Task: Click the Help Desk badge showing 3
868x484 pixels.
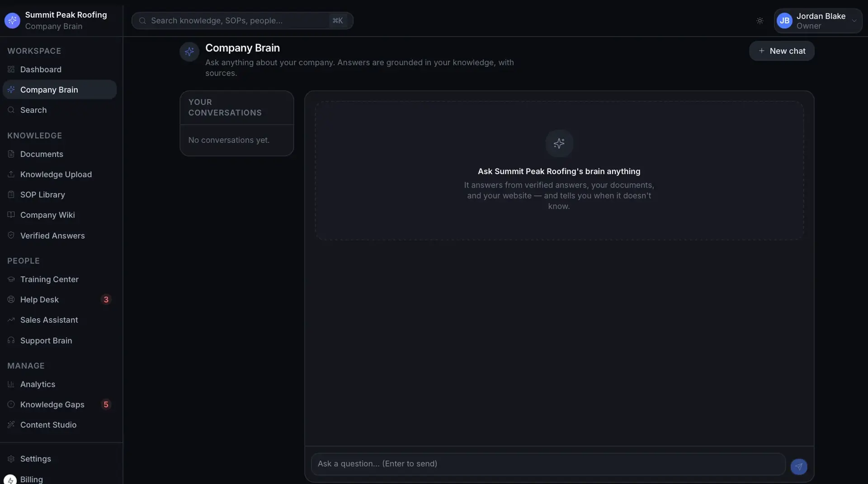Action: (x=106, y=299)
